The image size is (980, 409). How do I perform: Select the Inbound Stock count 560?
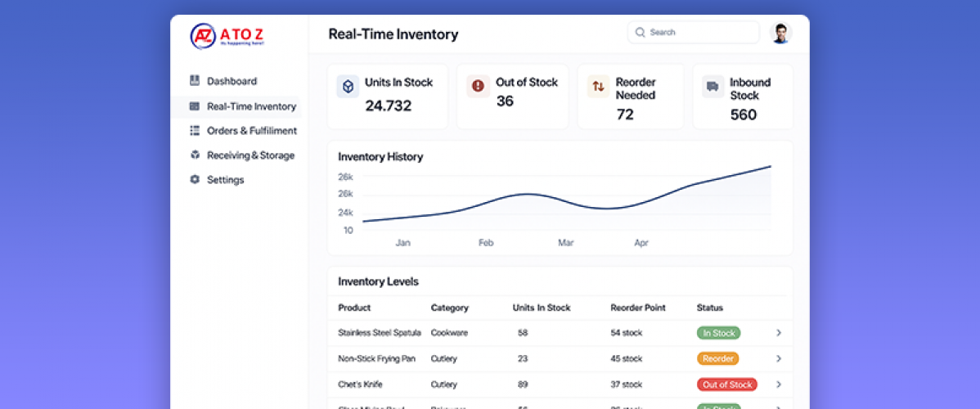(743, 115)
